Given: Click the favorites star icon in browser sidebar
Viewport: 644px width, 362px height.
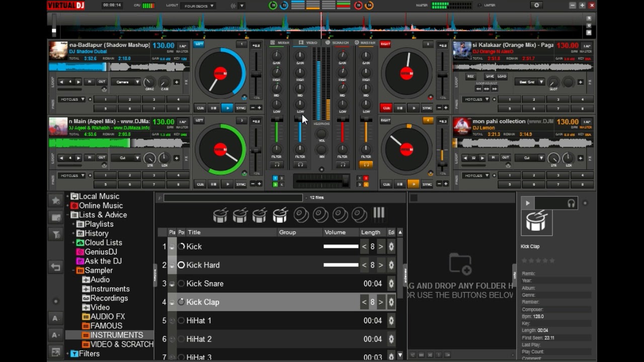Looking at the screenshot, I should [56, 200].
